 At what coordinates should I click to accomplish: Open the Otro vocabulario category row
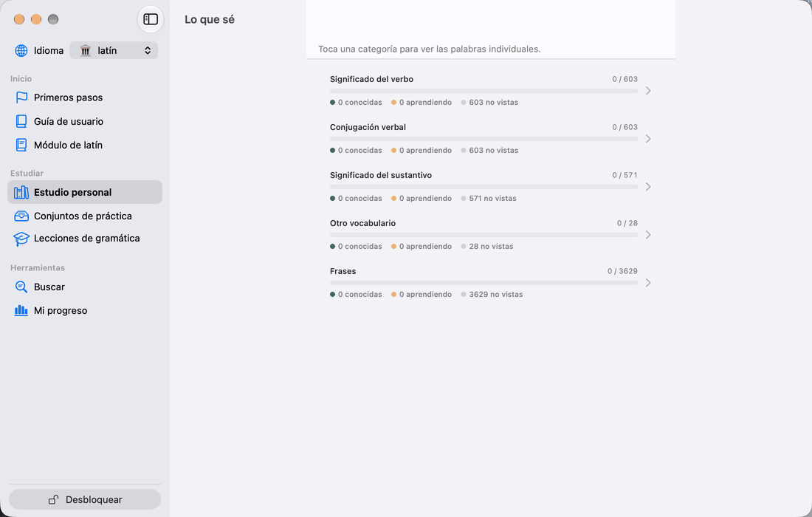click(x=490, y=235)
